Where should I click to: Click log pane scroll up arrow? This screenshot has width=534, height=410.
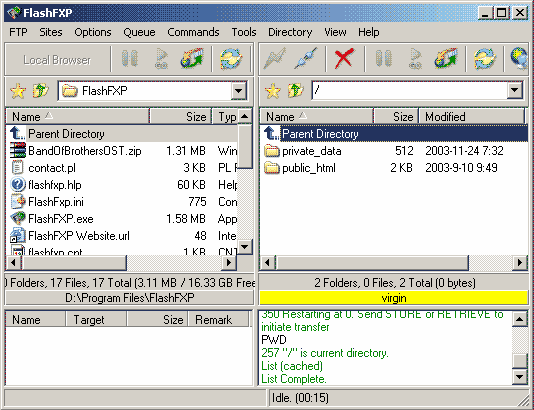point(520,319)
